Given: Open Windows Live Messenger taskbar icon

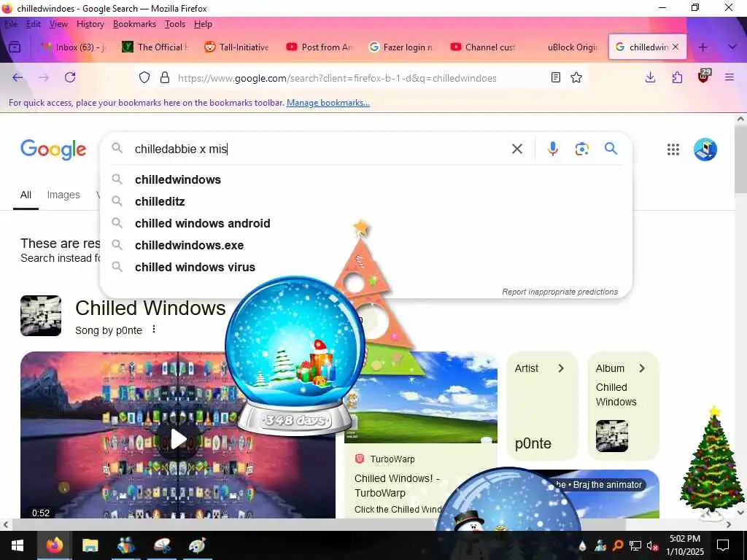Looking at the screenshot, I should click(125, 545).
